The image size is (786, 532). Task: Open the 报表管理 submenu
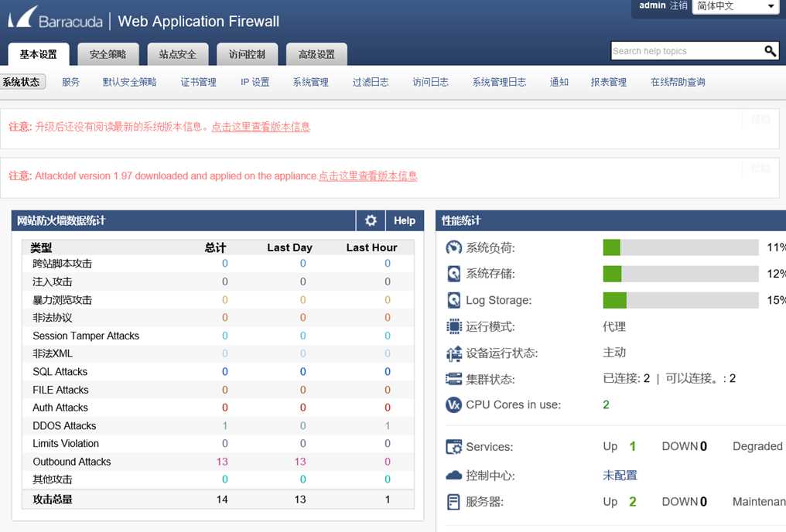609,82
